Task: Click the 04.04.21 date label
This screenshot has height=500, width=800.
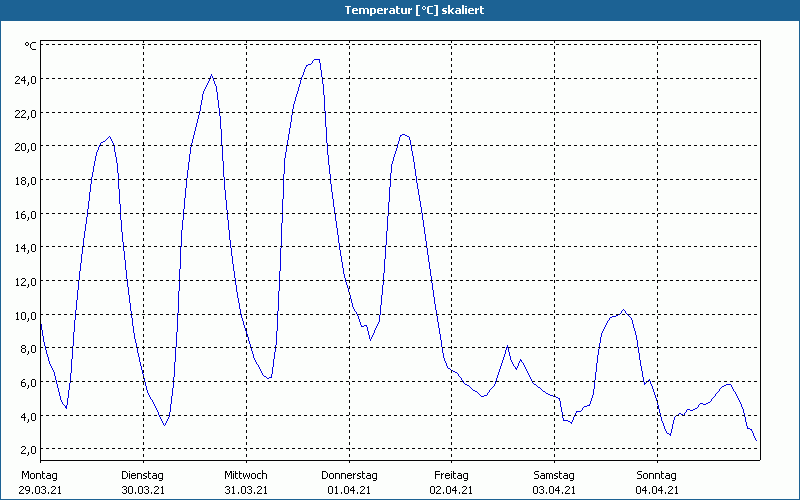Action: tap(657, 490)
